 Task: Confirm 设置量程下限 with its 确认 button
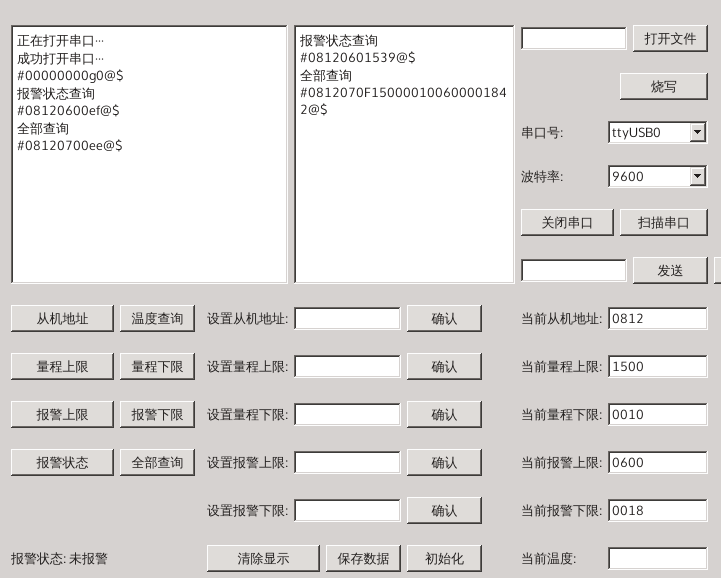tap(444, 414)
